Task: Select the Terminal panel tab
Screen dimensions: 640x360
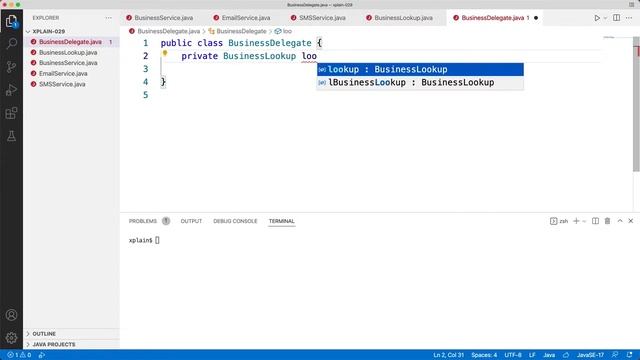Action: pos(281,221)
